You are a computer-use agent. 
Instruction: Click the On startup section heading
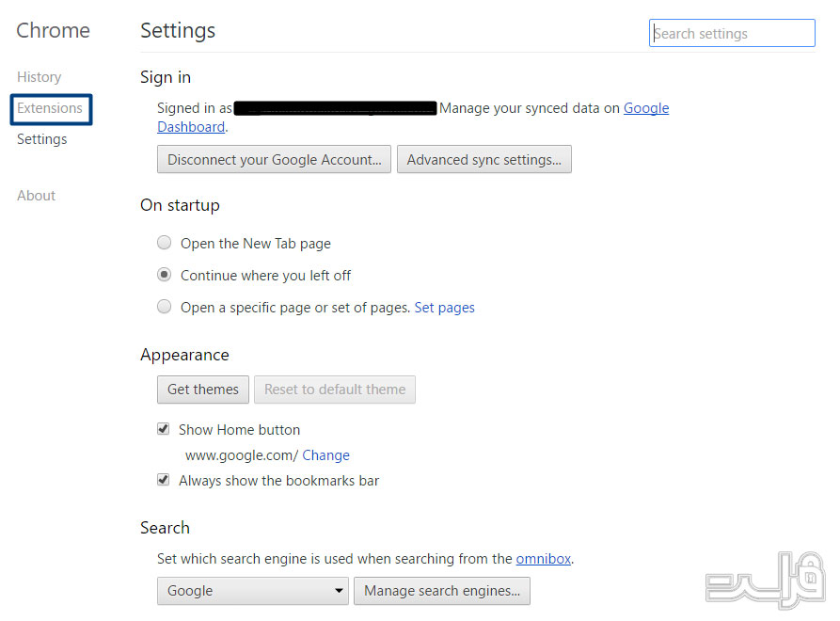(180, 205)
